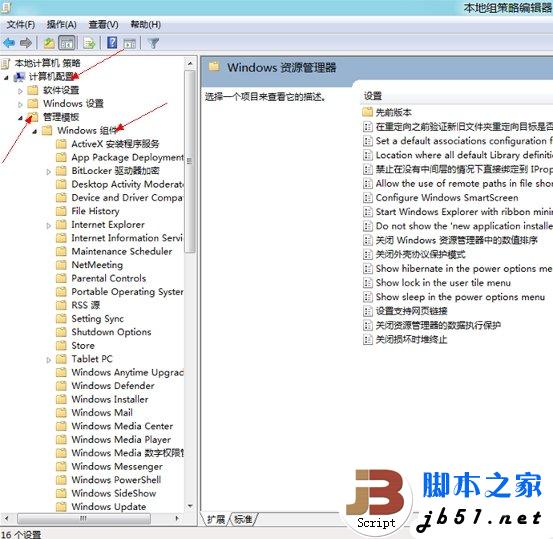
Task: Click the tree scrollbar down arrow
Action: click(x=190, y=506)
